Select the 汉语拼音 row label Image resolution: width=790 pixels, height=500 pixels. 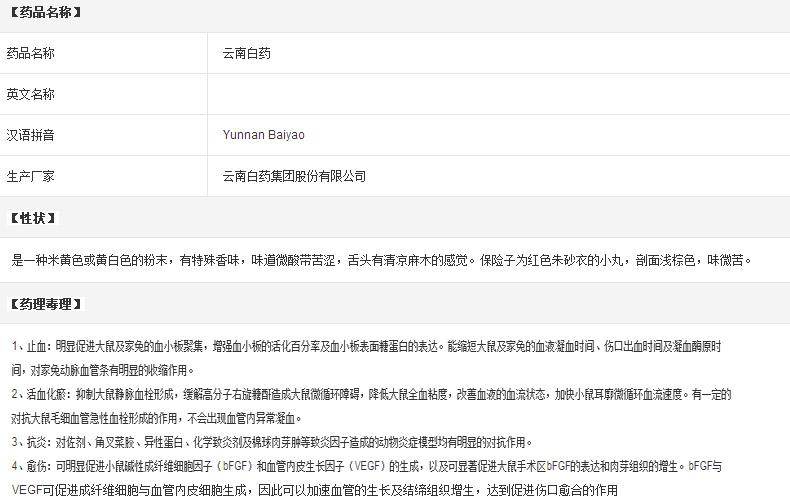(x=30, y=135)
